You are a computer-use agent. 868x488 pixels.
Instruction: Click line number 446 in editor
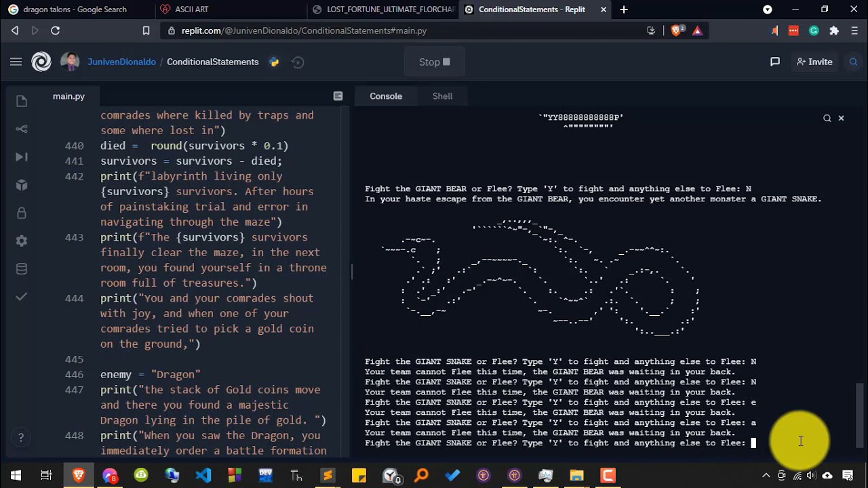click(74, 375)
